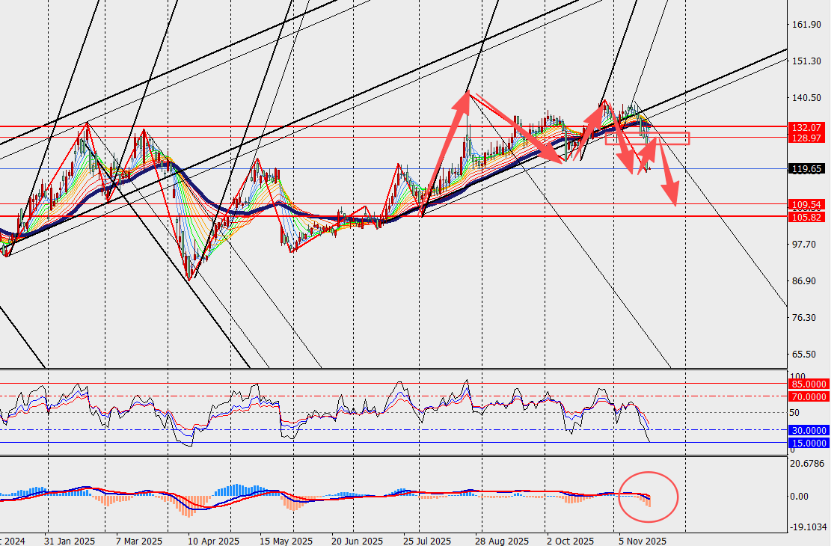831x546 pixels.
Task: Select the 109.54 price level label
Action: (x=806, y=204)
